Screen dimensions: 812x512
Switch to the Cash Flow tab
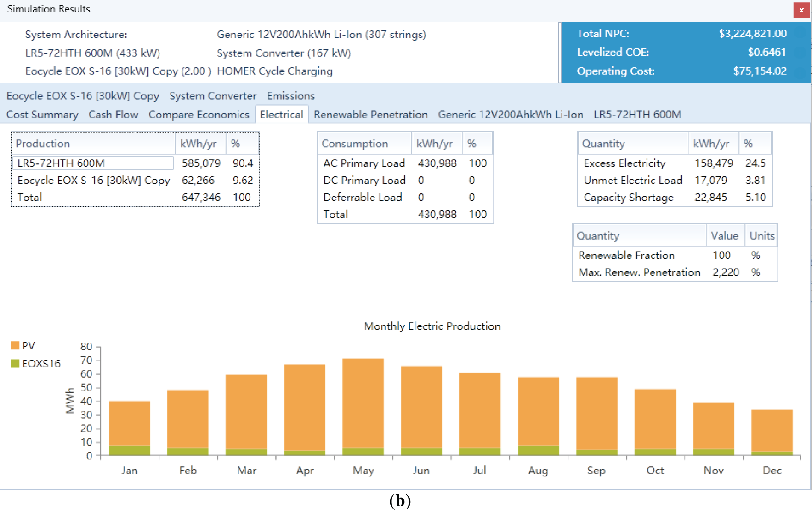[113, 115]
